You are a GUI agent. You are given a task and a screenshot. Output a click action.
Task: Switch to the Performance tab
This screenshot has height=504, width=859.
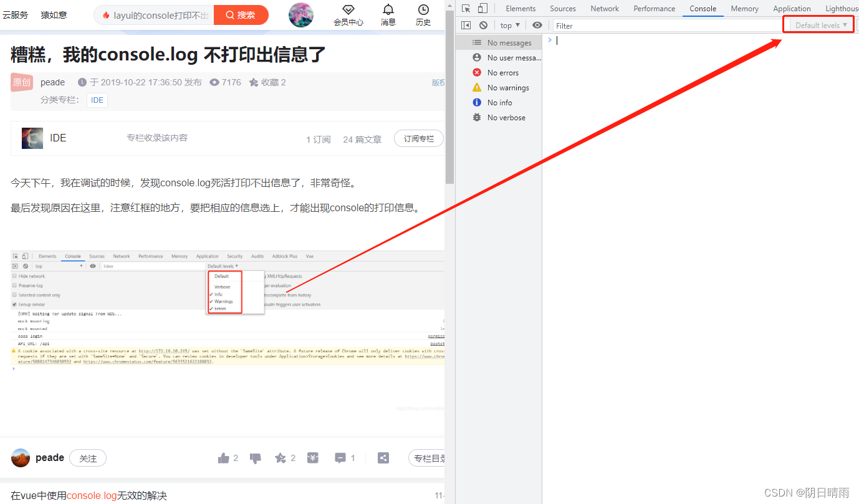(654, 9)
